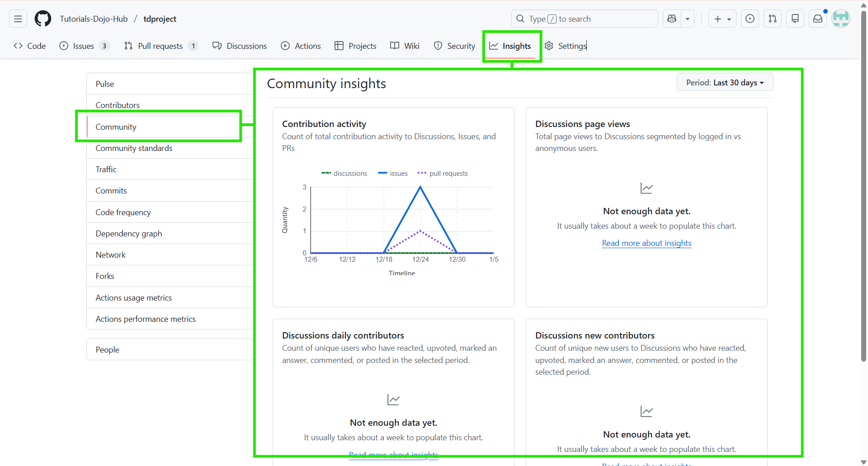Screen dimensions: 868x466
Task: Select the Community sidebar item
Action: pyautogui.click(x=116, y=127)
